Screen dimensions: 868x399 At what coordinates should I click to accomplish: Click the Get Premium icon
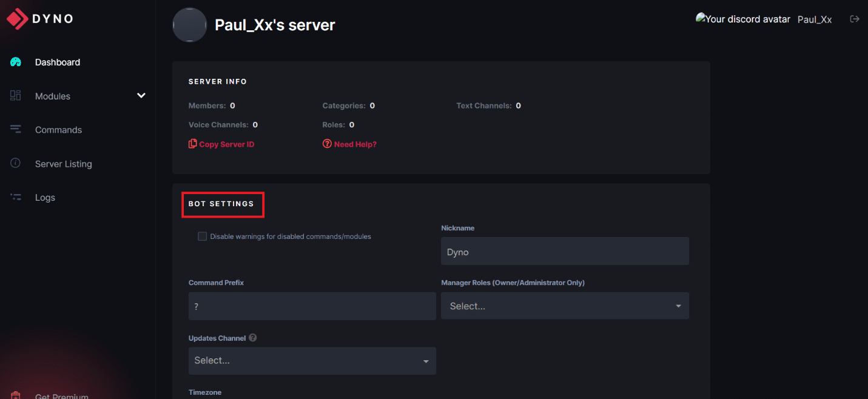click(16, 395)
